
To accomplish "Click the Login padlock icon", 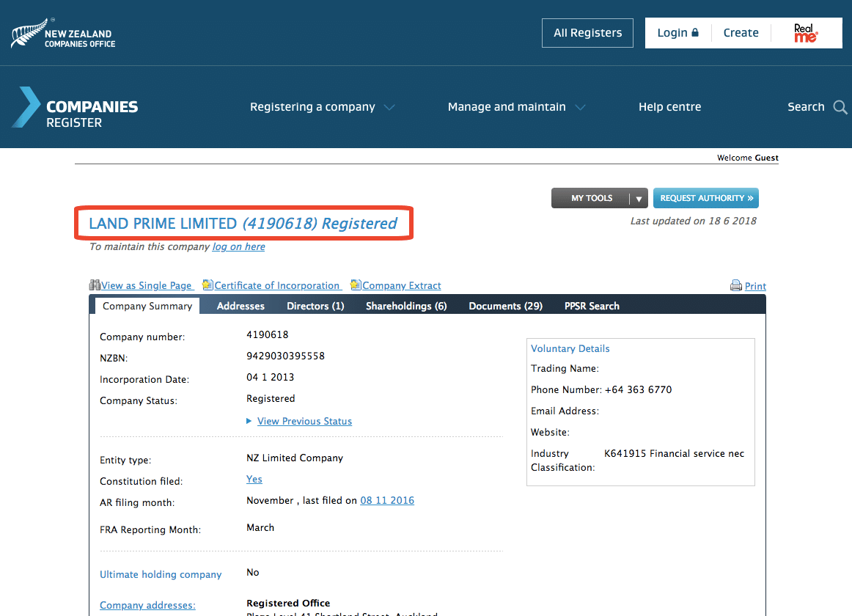I will click(695, 32).
